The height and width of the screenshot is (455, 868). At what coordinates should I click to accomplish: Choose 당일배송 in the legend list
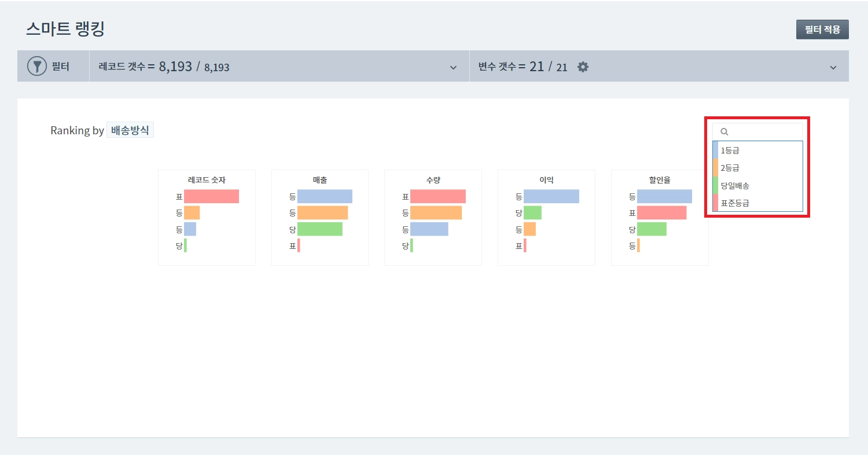pyautogui.click(x=735, y=185)
